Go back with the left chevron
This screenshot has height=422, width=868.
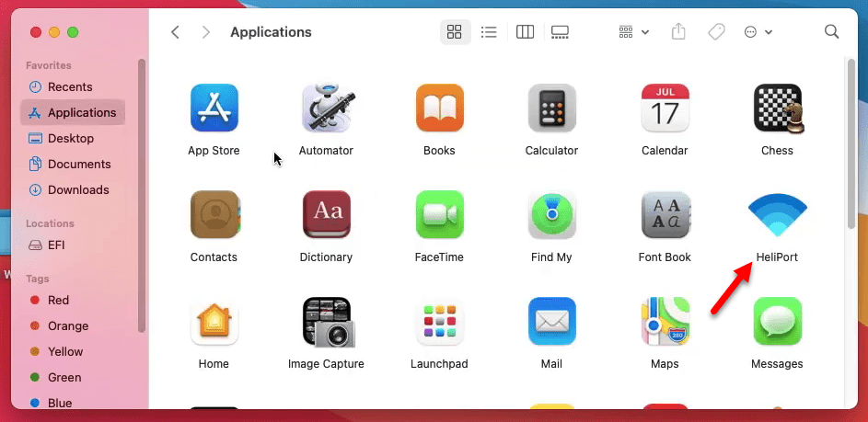pos(175,32)
